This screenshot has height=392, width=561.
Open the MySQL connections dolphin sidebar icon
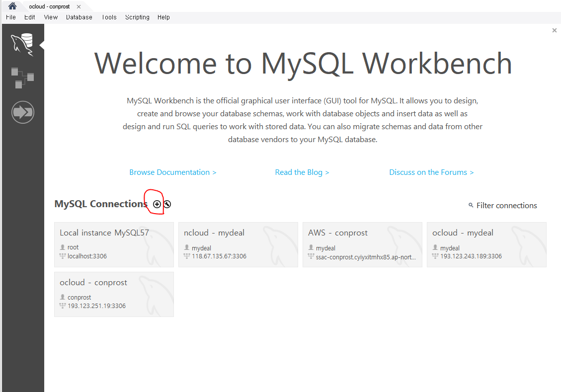point(23,45)
